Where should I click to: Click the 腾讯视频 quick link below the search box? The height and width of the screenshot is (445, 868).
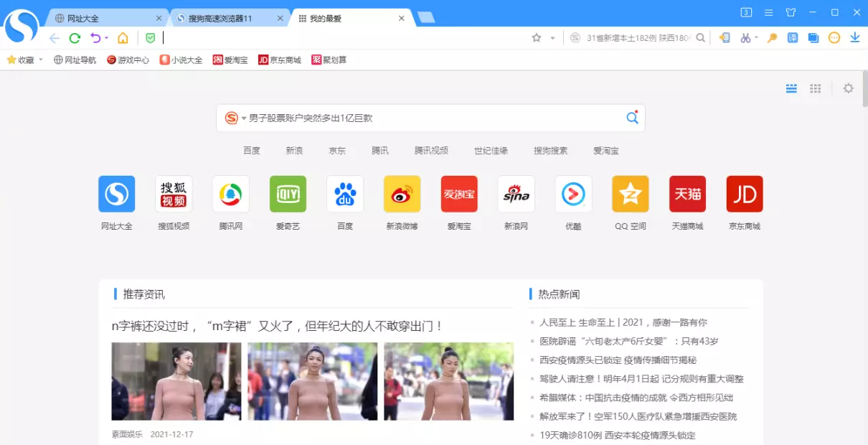(431, 151)
